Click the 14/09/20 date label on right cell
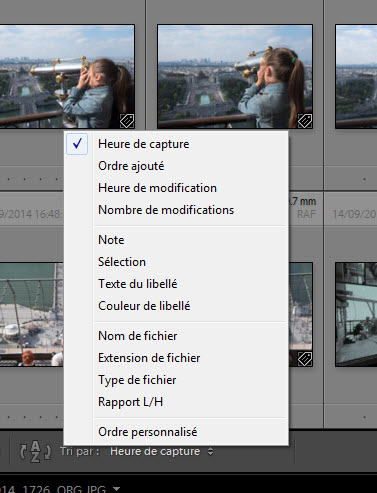This screenshot has width=377, height=493. pos(354,214)
